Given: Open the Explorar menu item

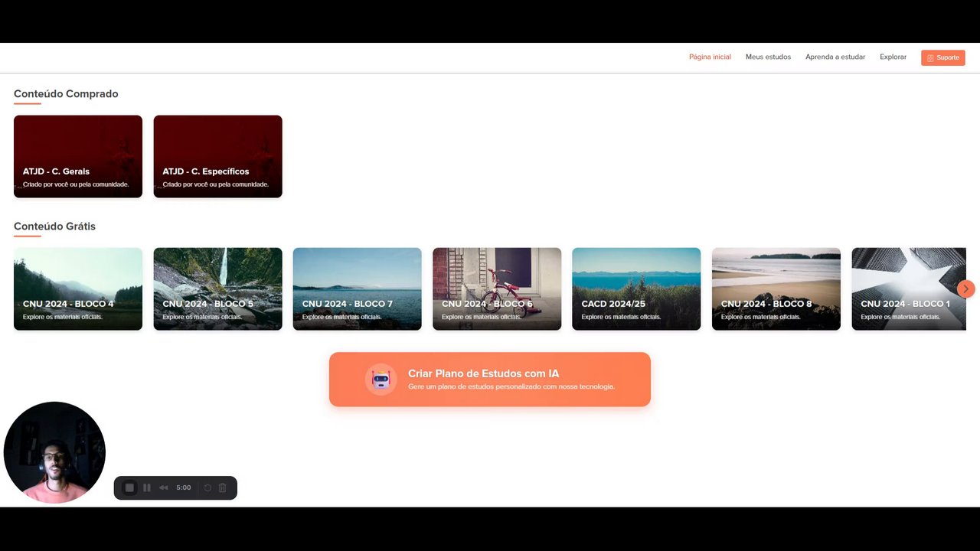Looking at the screenshot, I should pyautogui.click(x=893, y=57).
